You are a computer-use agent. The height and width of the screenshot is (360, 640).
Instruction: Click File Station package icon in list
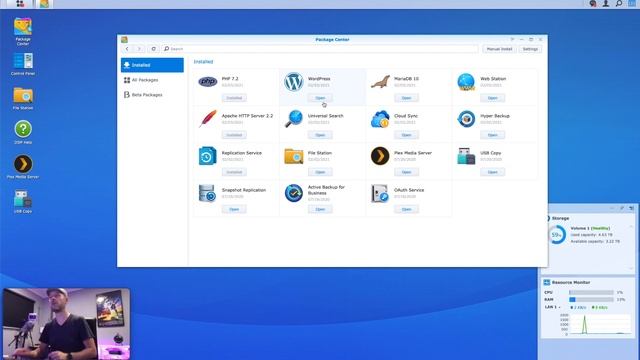click(x=293, y=156)
